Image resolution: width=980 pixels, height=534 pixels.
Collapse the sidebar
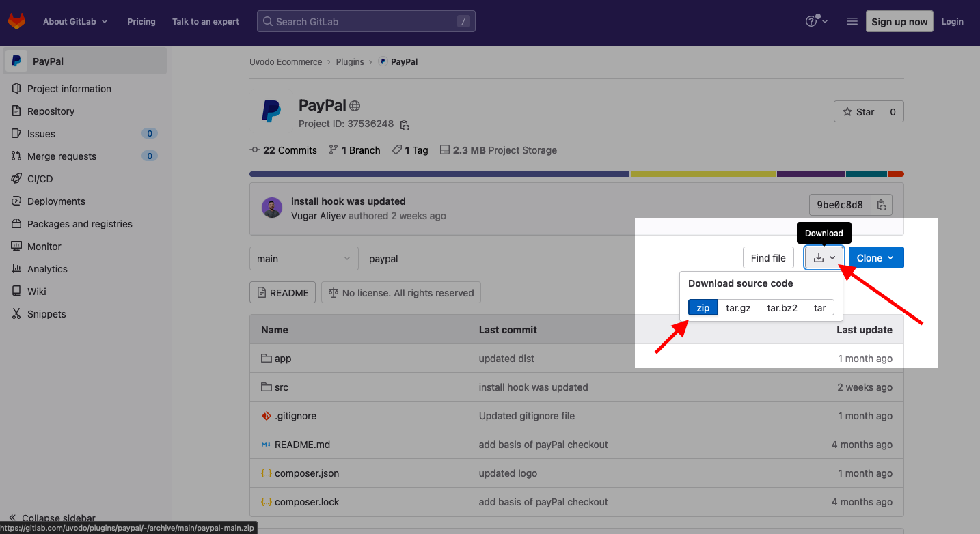point(52,518)
